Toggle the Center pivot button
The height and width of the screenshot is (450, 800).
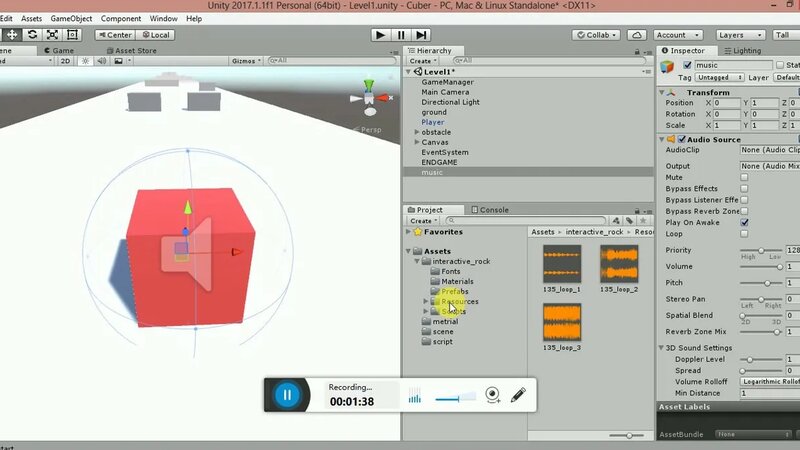coord(115,35)
